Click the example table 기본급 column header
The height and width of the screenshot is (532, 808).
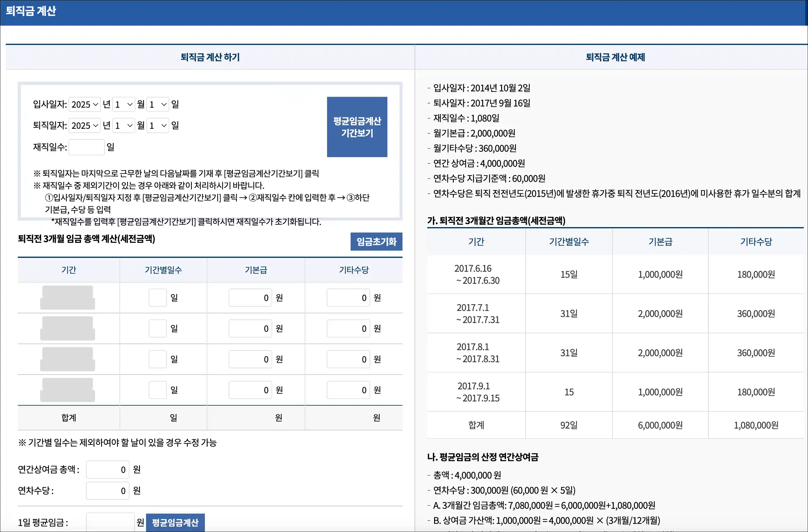[x=660, y=242]
